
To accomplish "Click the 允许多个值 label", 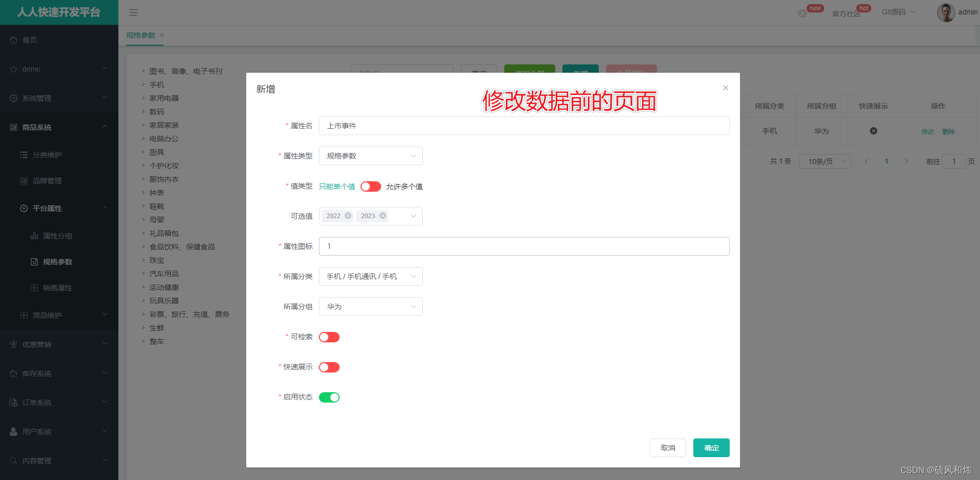I will pyautogui.click(x=405, y=186).
